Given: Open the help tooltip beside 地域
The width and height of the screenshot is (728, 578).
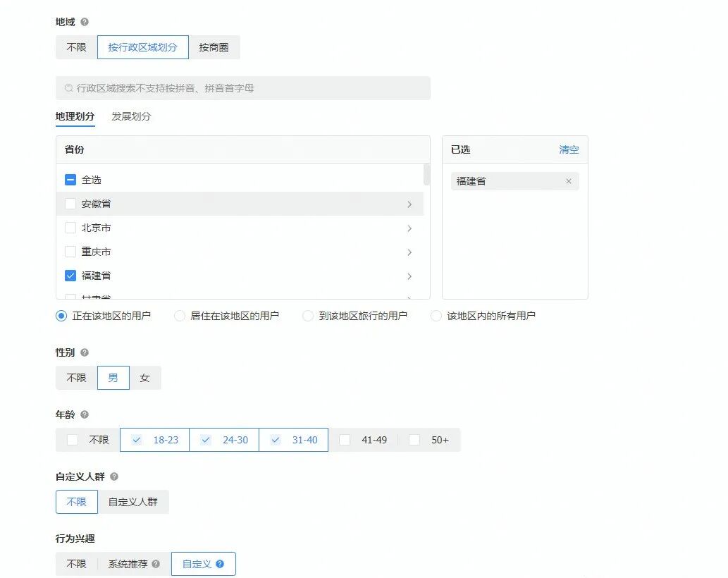Looking at the screenshot, I should tap(84, 22).
